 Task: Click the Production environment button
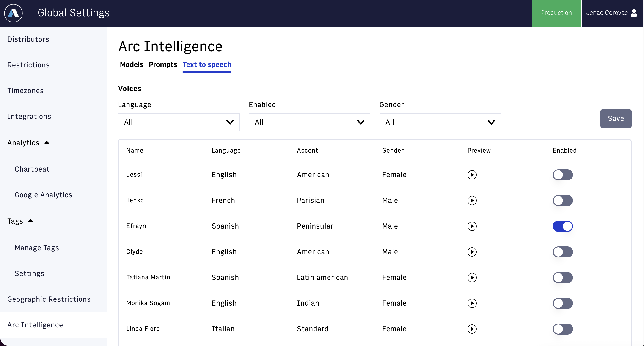(556, 13)
